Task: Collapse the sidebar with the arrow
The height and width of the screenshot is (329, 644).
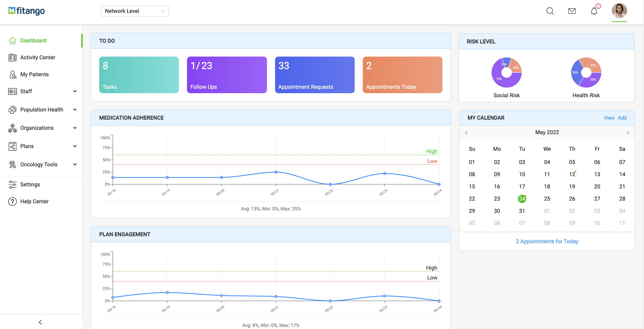Action: [x=40, y=322]
